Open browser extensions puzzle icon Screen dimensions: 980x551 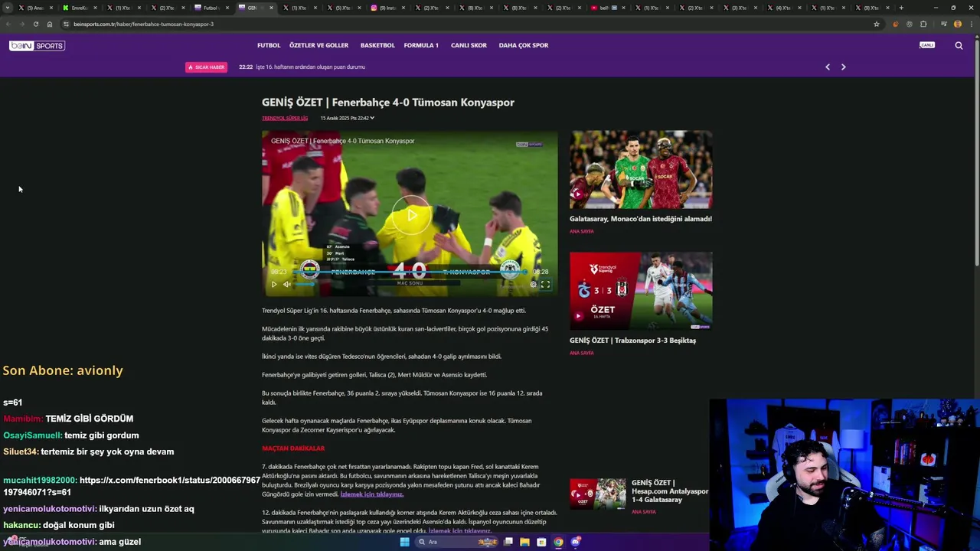923,24
